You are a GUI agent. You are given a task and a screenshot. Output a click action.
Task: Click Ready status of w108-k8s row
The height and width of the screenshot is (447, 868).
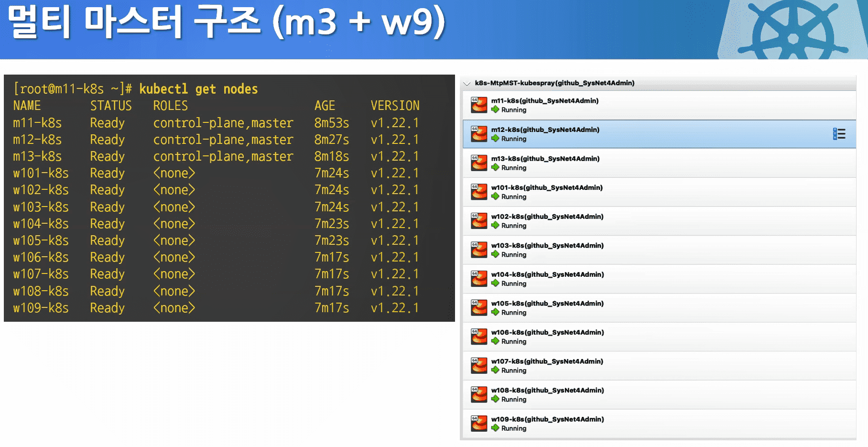click(x=108, y=291)
